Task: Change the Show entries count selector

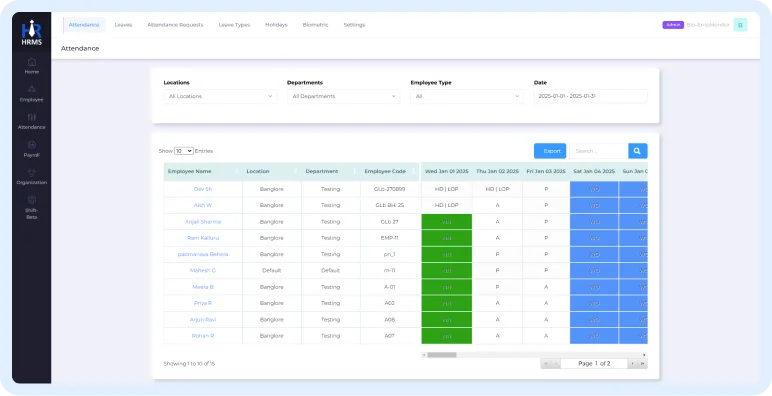Action: click(x=184, y=151)
